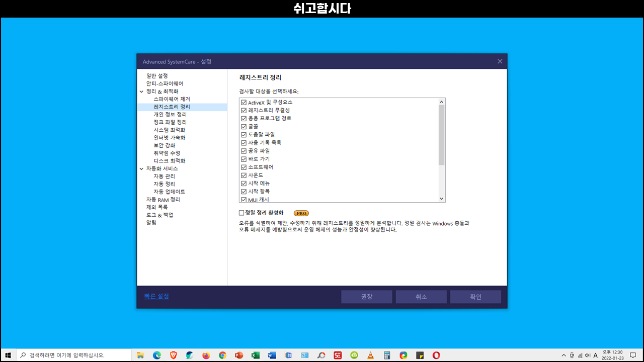This screenshot has height=362, width=644.
Task: Launch Firefox from the taskbar
Action: coord(206,355)
